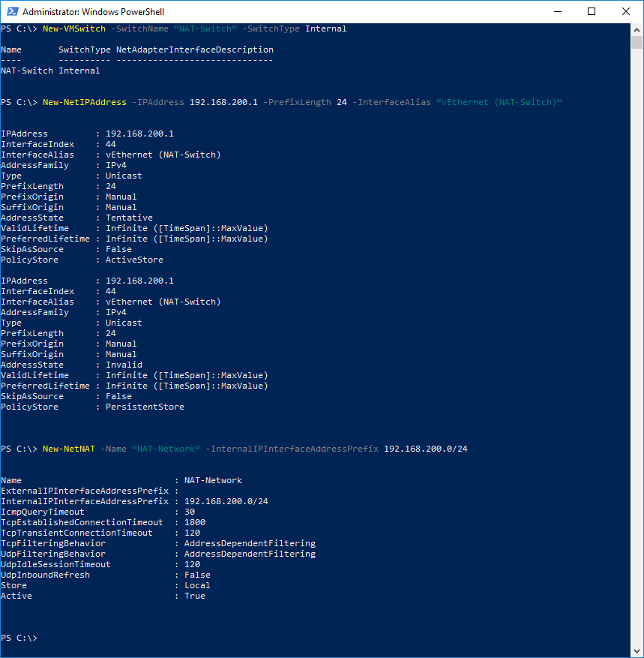Click the TcpEstablishedConnectionTimeout value 1800

click(x=194, y=522)
